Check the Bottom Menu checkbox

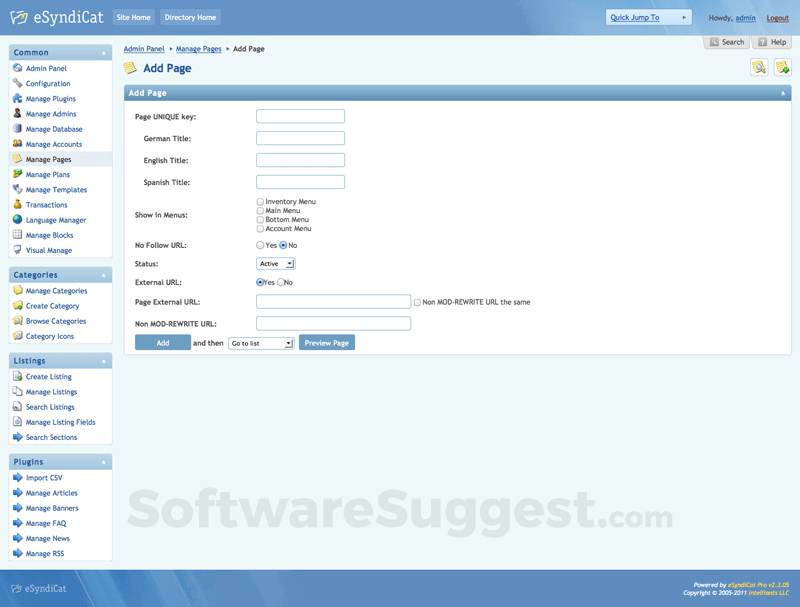point(260,220)
